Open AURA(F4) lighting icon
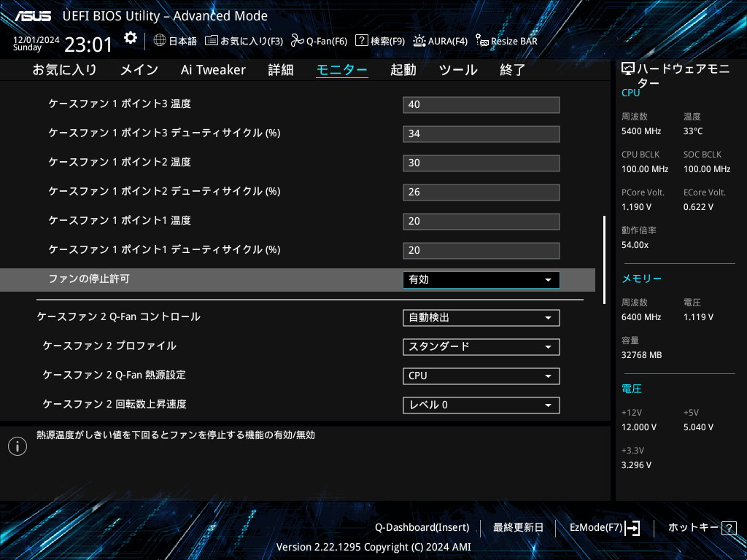Image resolution: width=747 pixels, height=560 pixels. tap(419, 41)
